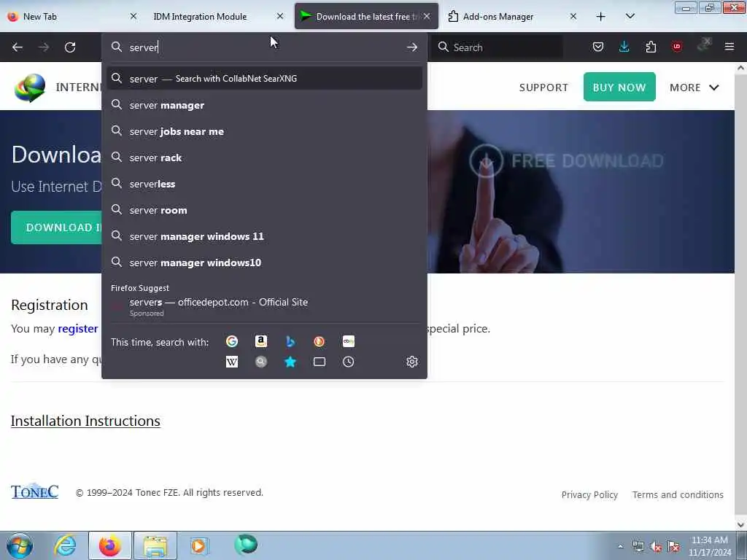Choose 'server — Search with CollabNet SearXNG'
747x560 pixels.
[264, 79]
